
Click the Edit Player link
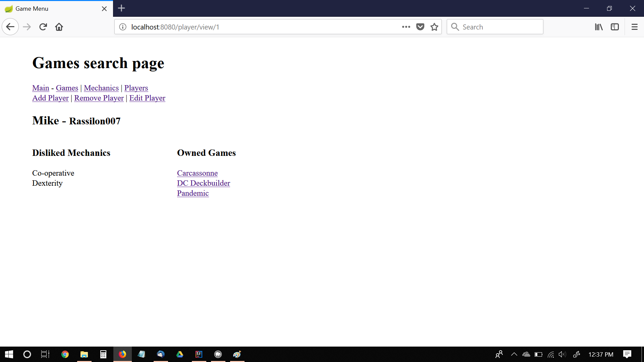(x=147, y=98)
